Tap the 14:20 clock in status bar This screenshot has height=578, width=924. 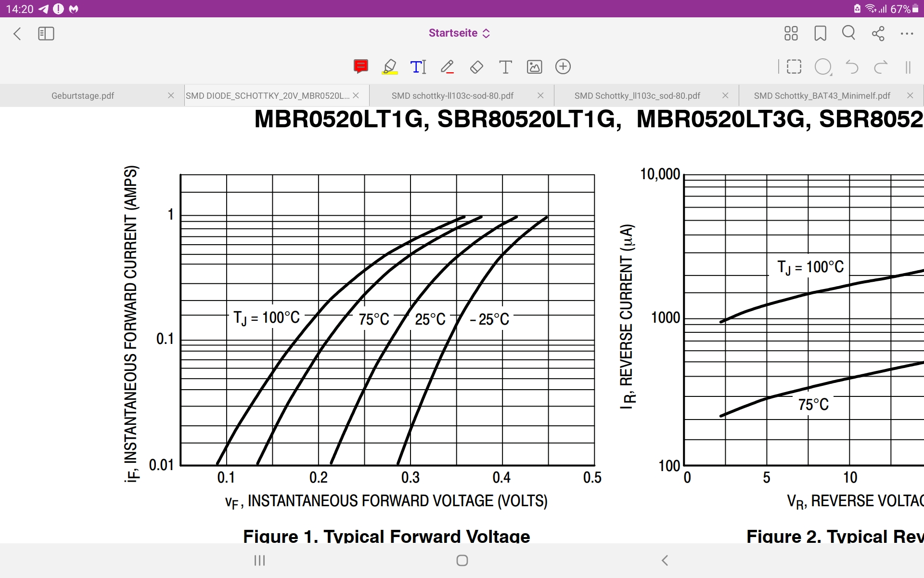20,9
